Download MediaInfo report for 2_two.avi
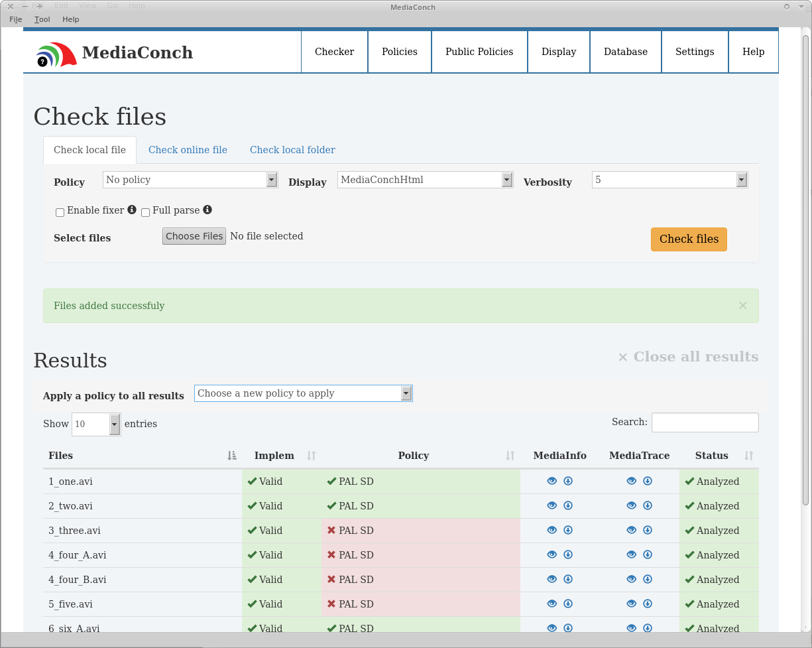 (568, 506)
